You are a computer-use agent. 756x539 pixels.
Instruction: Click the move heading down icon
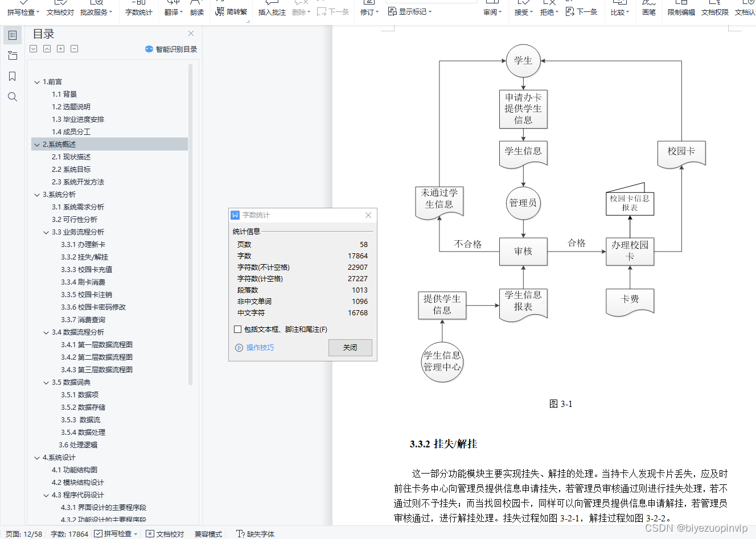click(x=34, y=49)
